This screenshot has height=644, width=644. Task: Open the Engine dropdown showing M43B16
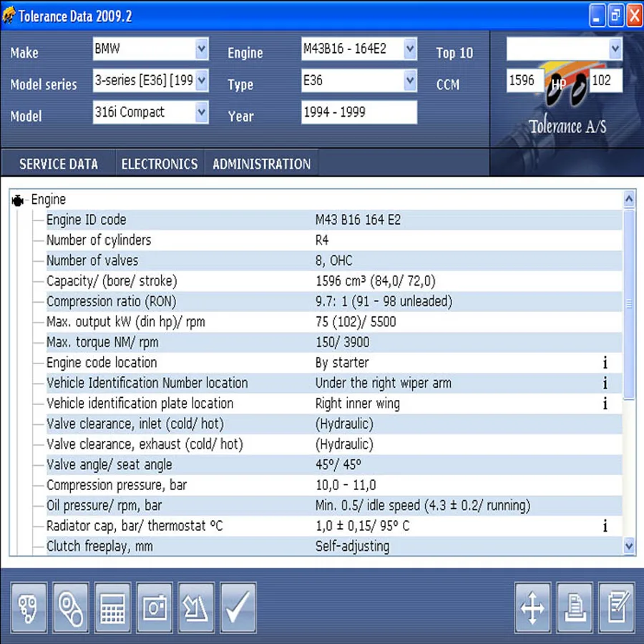410,49
